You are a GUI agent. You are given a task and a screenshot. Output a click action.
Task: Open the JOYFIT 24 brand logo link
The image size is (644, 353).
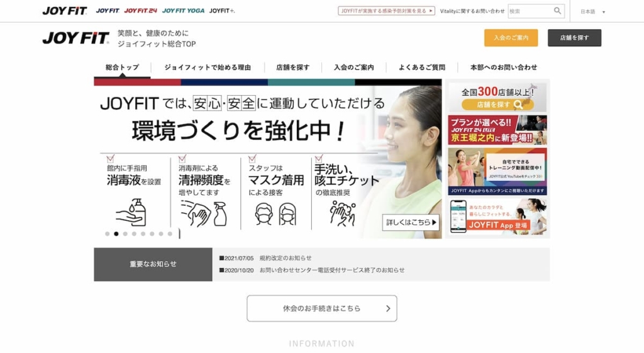(140, 11)
